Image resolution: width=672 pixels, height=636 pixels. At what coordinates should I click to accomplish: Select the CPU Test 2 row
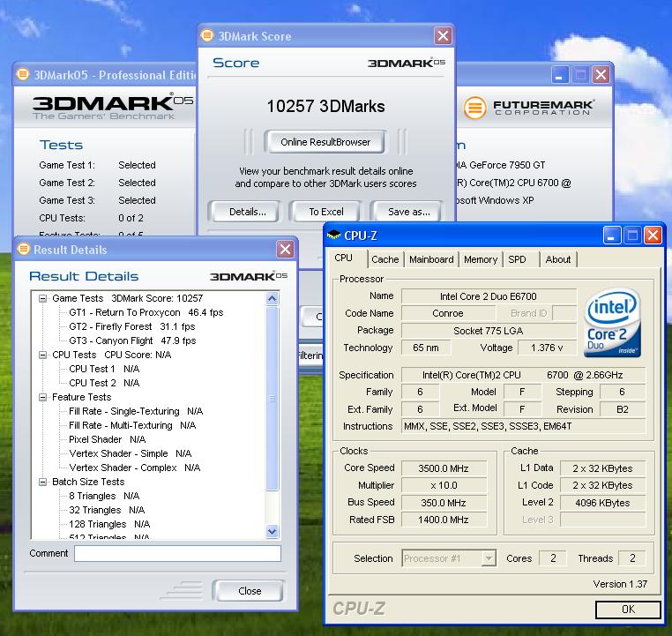104,383
